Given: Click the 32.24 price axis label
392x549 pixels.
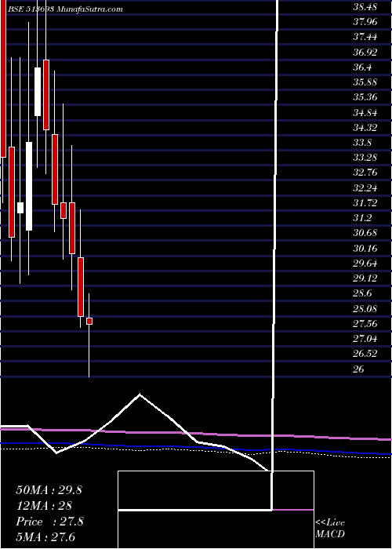Looking at the screenshot, I should 365,188.
